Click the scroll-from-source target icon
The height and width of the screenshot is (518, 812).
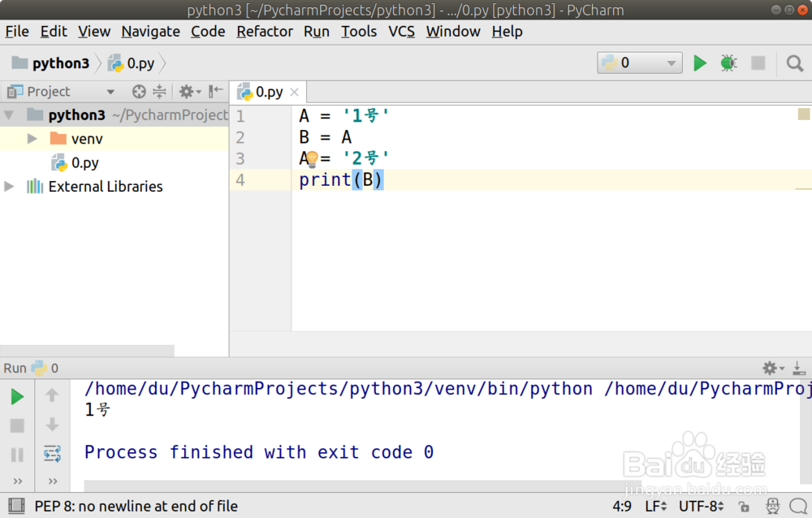pos(139,92)
